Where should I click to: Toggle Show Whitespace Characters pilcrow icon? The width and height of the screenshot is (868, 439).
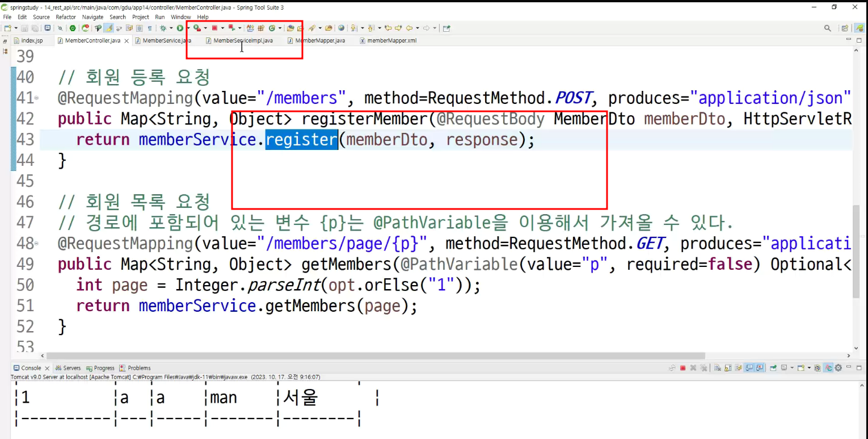click(150, 28)
